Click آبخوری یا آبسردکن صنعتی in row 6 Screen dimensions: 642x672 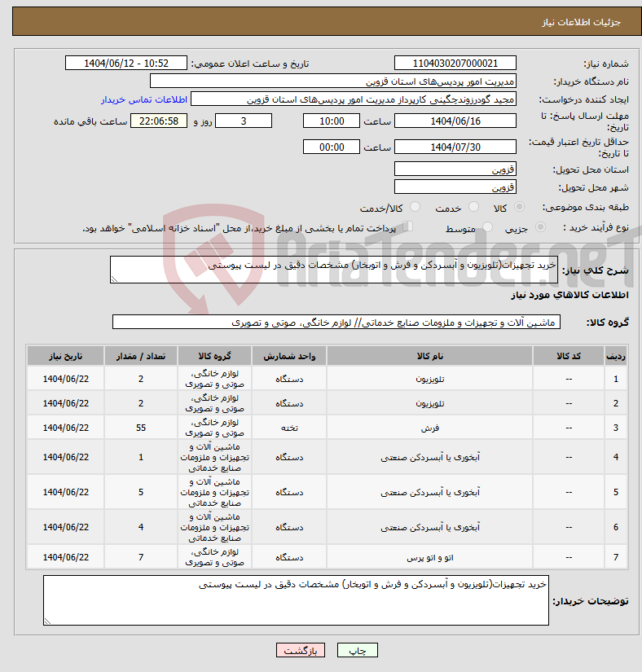(x=430, y=527)
